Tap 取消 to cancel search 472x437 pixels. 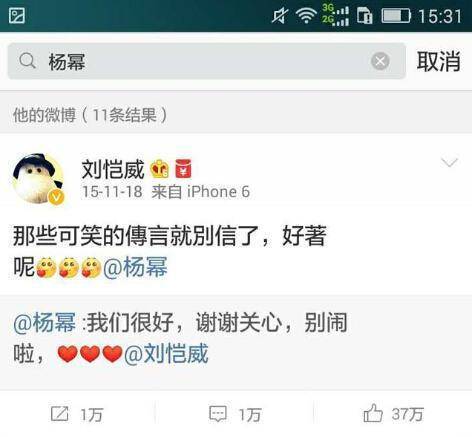click(438, 61)
